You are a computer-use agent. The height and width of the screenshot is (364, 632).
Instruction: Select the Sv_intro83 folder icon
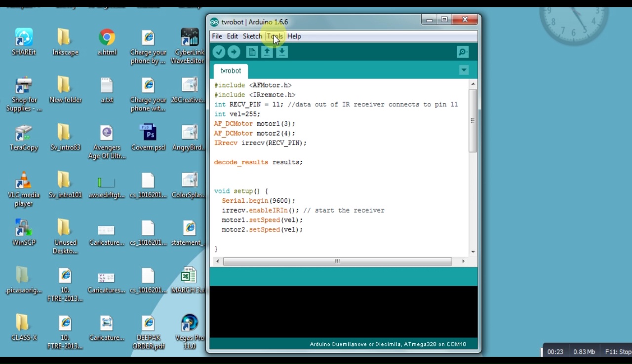tap(65, 137)
